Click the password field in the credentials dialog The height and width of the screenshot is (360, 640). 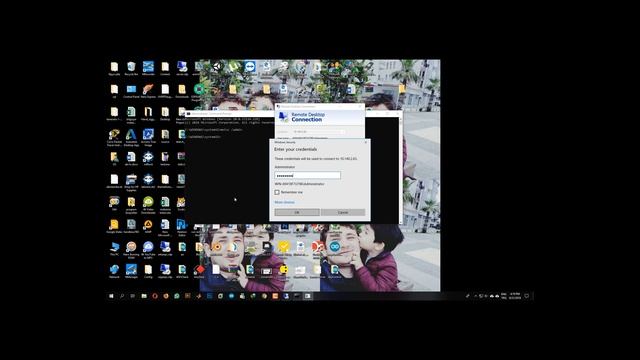pyautogui.click(x=307, y=176)
